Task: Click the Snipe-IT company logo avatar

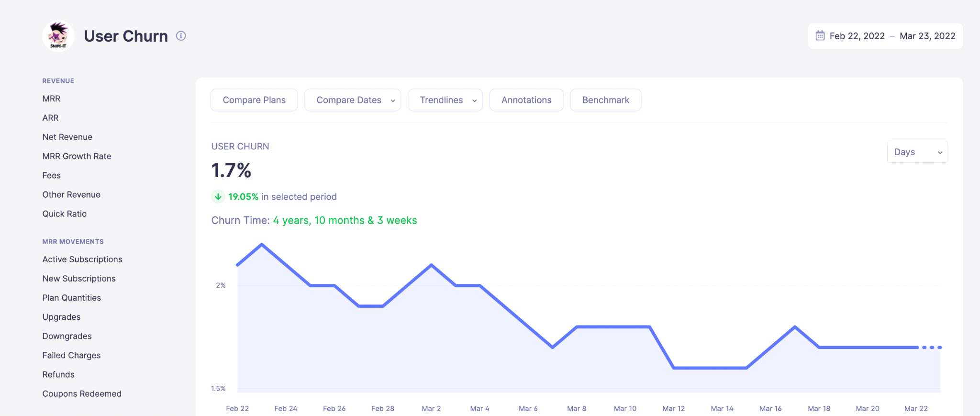Action: (x=58, y=36)
